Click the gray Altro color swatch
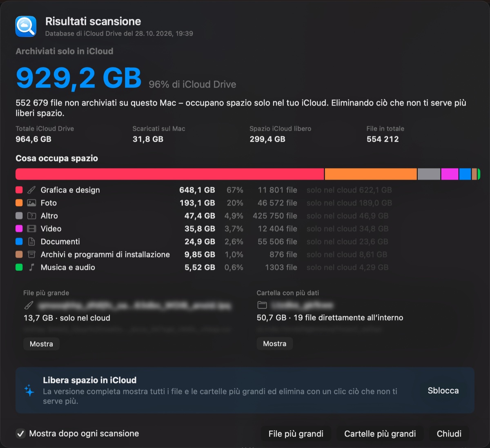Image resolution: width=490 pixels, height=448 pixels. 19,216
